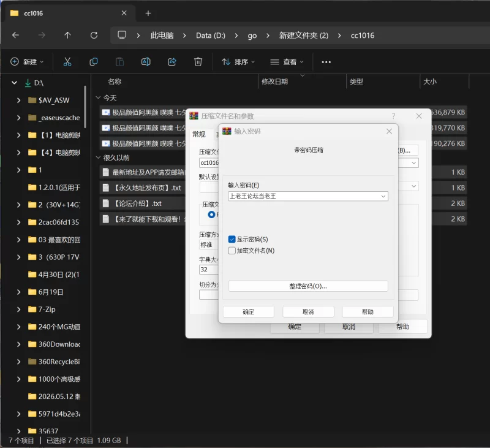
Task: Close the 输入密码 dialog with X
Action: click(x=389, y=131)
